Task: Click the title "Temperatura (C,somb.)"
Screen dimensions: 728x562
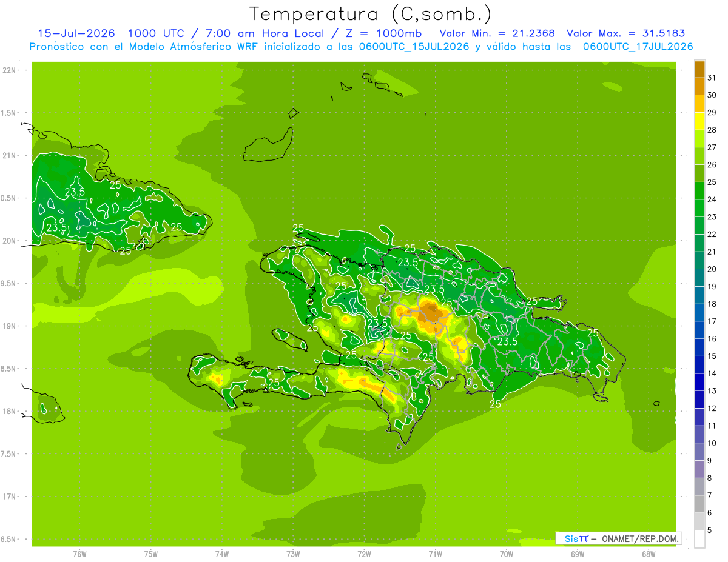Action: (x=370, y=14)
